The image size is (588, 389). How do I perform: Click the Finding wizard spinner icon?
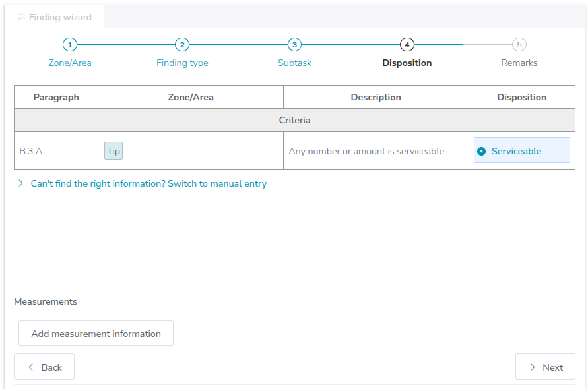[x=21, y=17]
